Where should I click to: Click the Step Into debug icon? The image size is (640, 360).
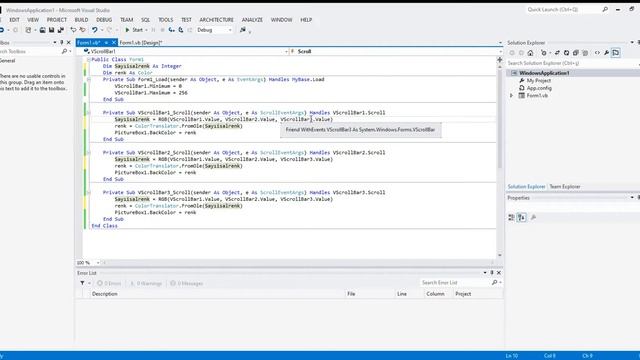click(171, 30)
